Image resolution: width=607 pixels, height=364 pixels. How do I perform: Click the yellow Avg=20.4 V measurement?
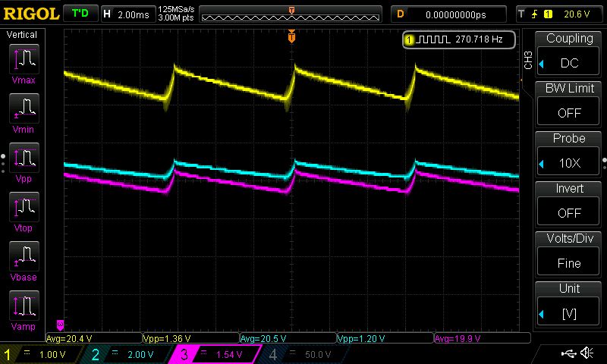click(69, 338)
